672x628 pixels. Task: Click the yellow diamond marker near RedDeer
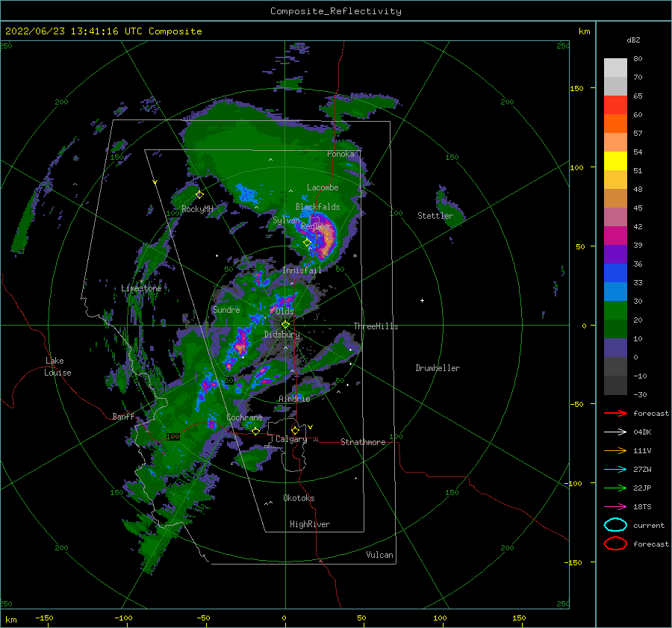(307, 243)
